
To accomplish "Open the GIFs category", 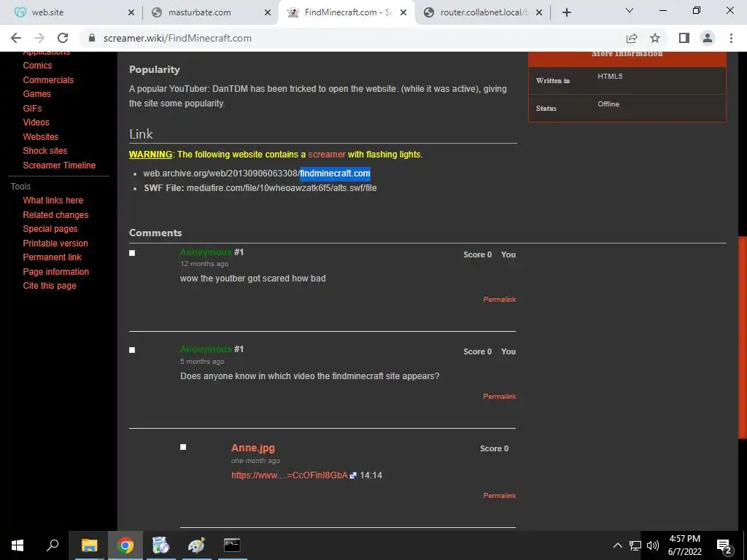I will pyautogui.click(x=32, y=108).
